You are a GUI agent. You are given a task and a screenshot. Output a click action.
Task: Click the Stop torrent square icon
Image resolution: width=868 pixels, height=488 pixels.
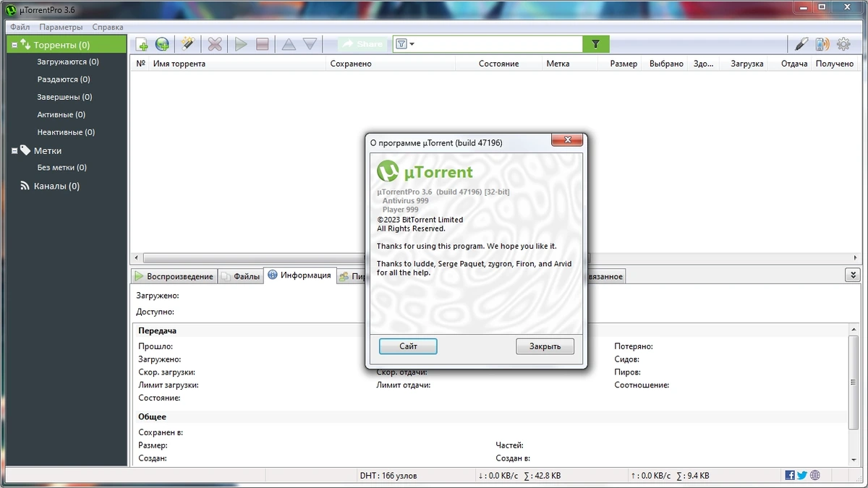tap(263, 44)
